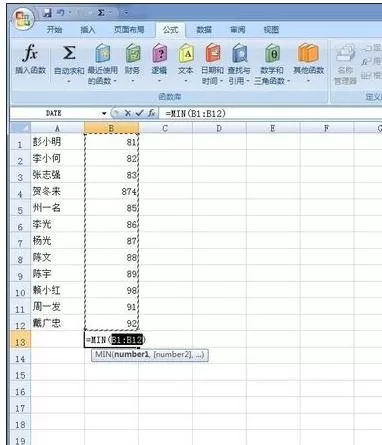
Task: Select column F header
Action: (327, 128)
